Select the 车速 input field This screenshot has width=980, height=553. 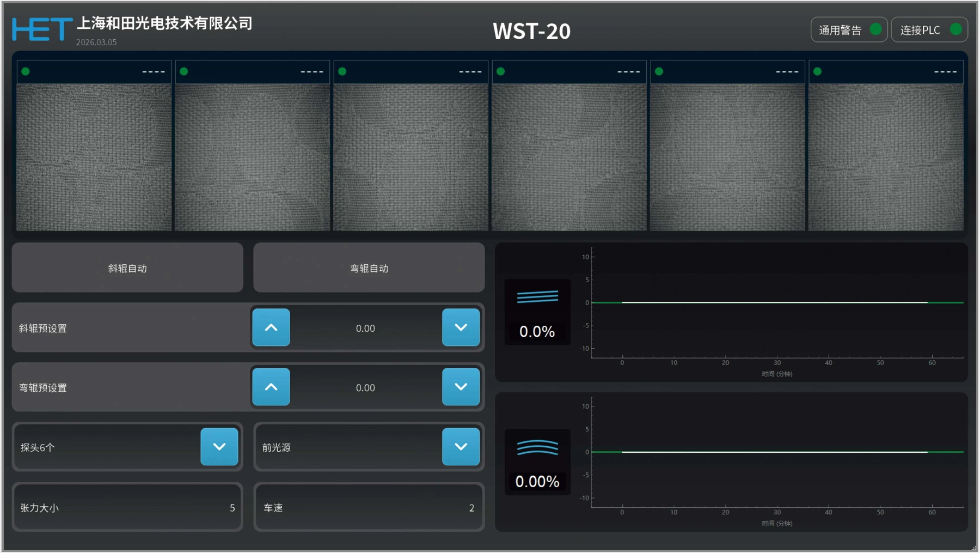point(369,507)
